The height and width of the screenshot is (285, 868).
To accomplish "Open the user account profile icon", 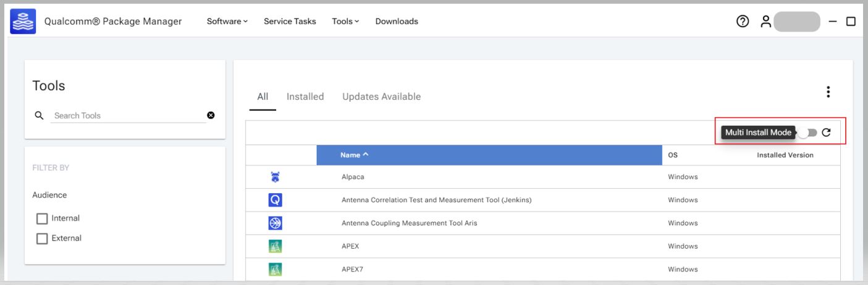I will pyautogui.click(x=766, y=22).
